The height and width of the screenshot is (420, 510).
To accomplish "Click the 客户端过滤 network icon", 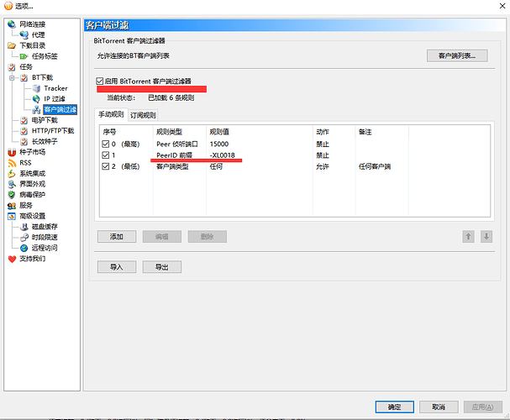I will 36,109.
